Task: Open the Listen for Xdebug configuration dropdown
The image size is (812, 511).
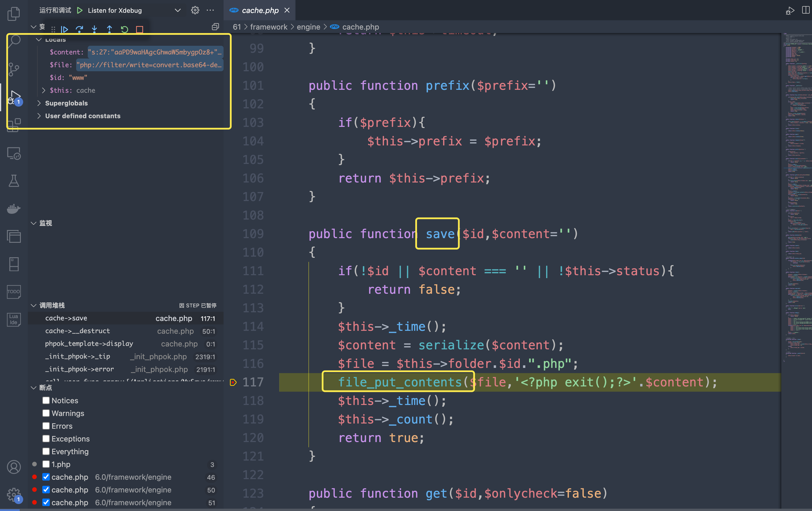Action: point(178,10)
